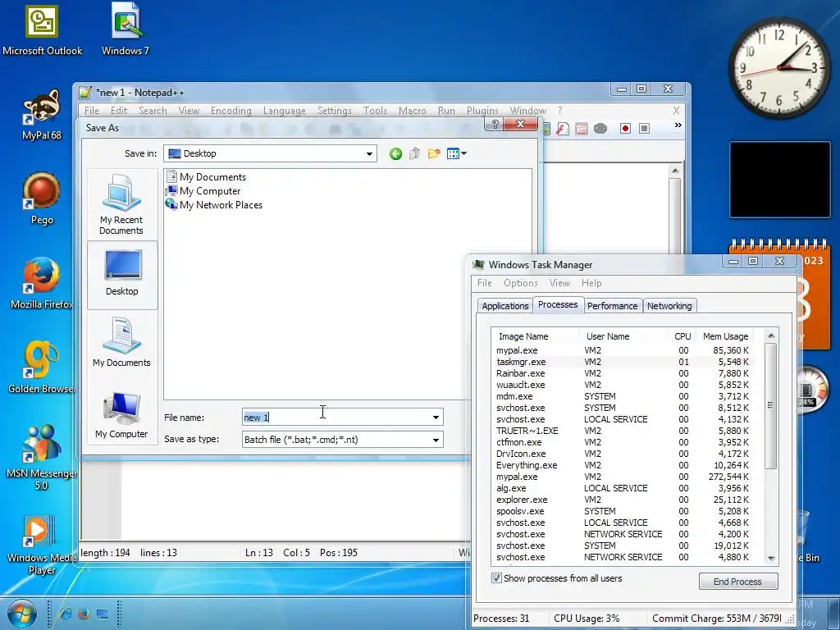The image size is (840, 630).
Task: Click the Task Manager process list scrollbar thumb
Action: (x=770, y=405)
